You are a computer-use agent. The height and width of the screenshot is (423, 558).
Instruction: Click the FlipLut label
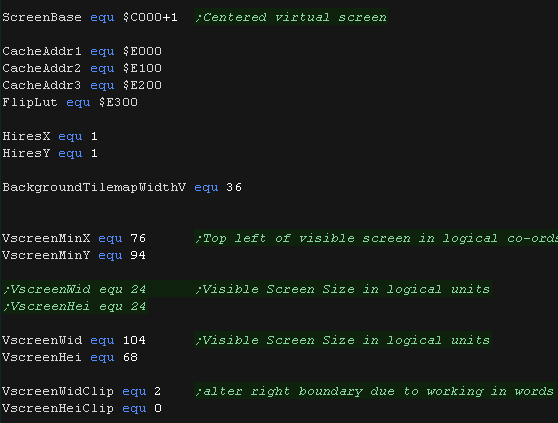click(30, 102)
